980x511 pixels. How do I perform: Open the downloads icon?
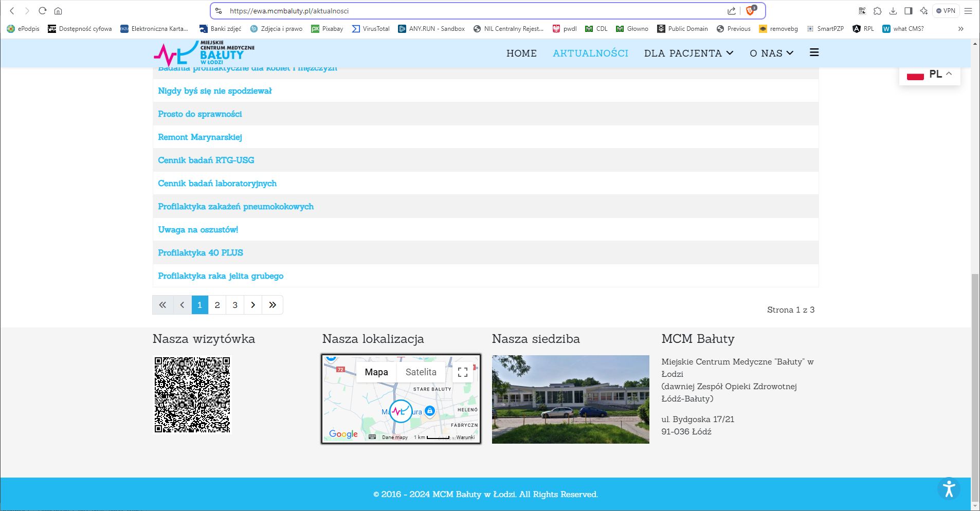pyautogui.click(x=893, y=11)
